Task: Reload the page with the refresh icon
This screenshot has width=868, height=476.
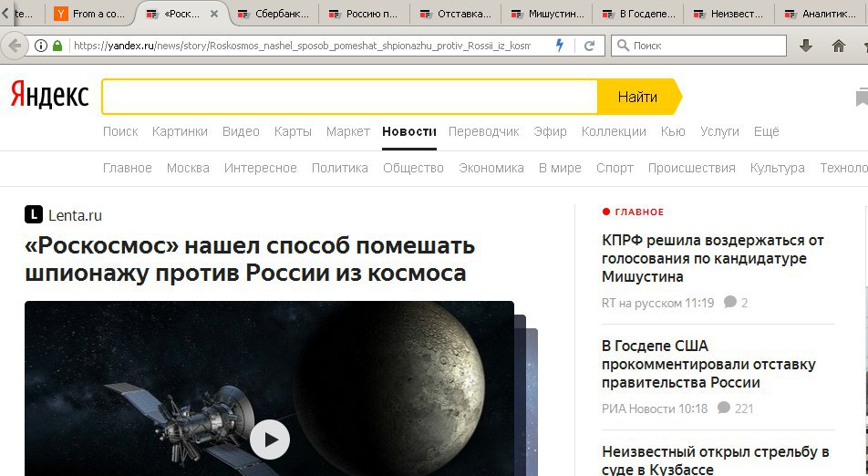Action: tap(589, 46)
